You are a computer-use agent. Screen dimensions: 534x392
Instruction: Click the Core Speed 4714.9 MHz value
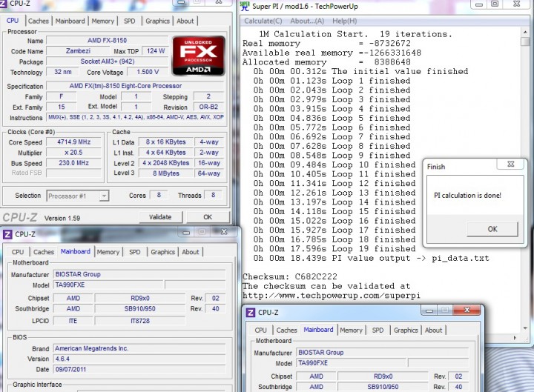[74, 142]
